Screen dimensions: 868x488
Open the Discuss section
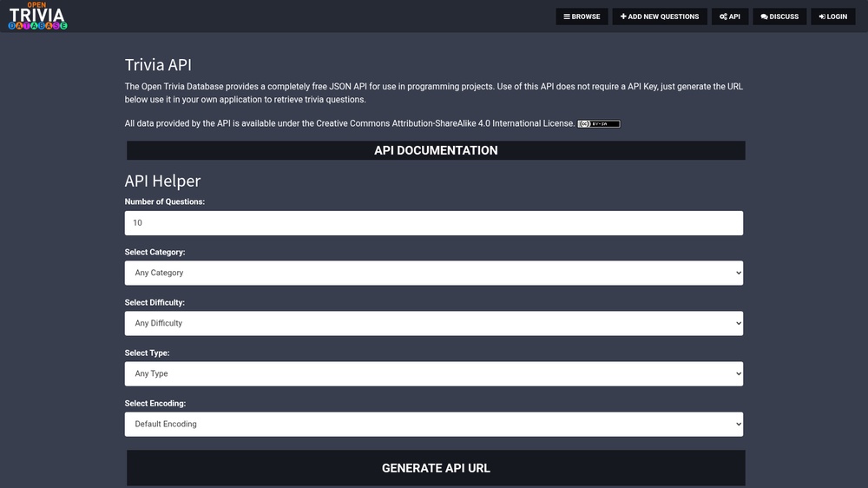click(779, 16)
